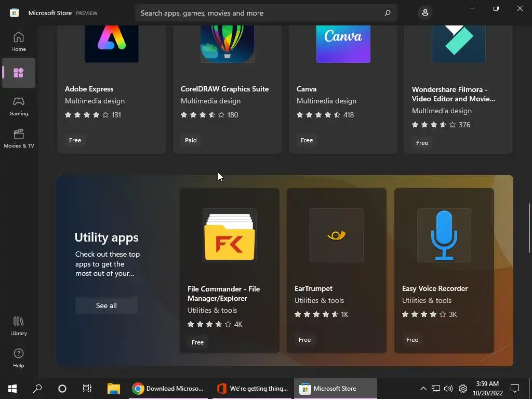The width and height of the screenshot is (532, 399).
Task: Click the Free badge on EarTrumpet
Action: [x=304, y=340]
